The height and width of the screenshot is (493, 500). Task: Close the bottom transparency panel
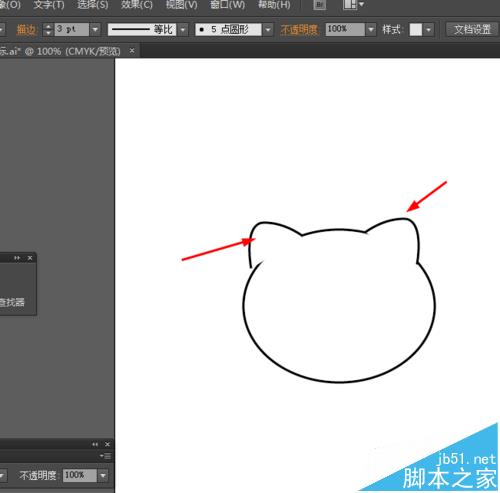point(107,444)
